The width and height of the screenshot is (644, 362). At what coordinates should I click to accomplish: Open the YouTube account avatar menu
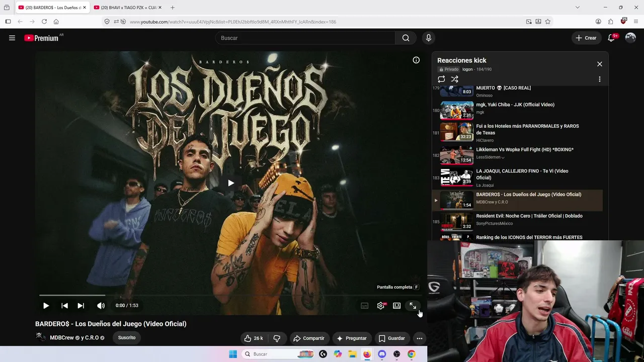(x=630, y=38)
